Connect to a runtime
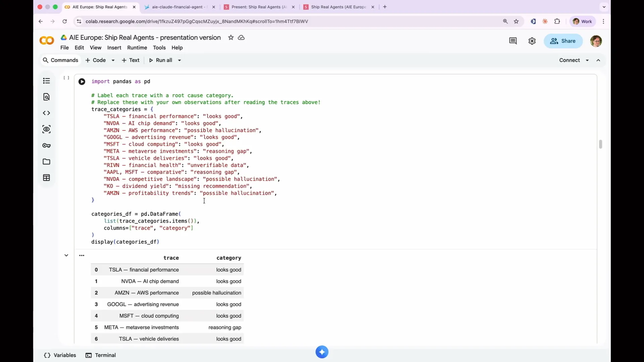The height and width of the screenshot is (362, 644). (x=570, y=60)
